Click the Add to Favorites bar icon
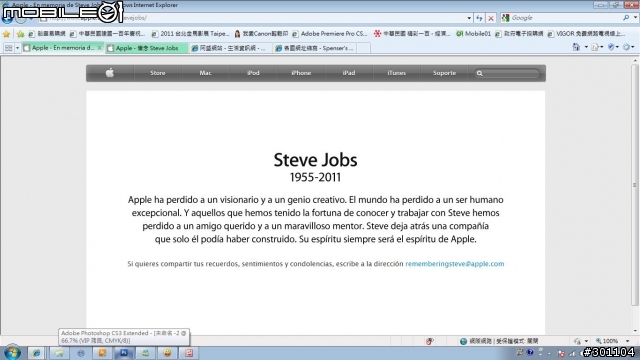 click(x=20, y=34)
